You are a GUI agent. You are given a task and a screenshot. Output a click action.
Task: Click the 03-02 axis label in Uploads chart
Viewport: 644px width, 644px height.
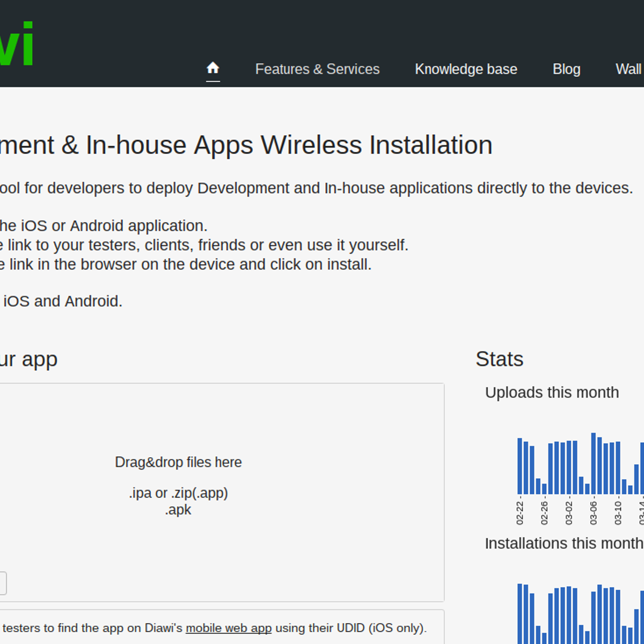[x=569, y=513]
